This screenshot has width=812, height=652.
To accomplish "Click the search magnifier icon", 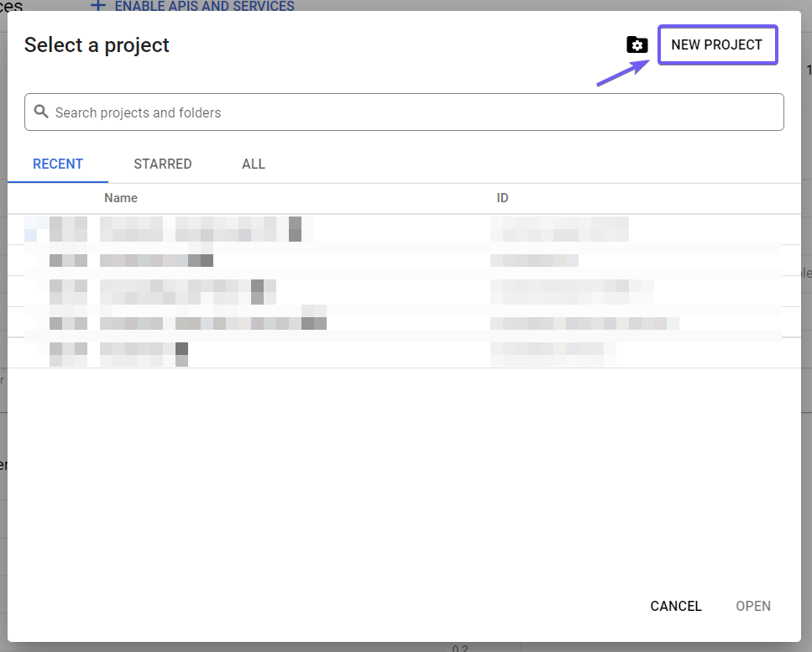I will pyautogui.click(x=41, y=112).
